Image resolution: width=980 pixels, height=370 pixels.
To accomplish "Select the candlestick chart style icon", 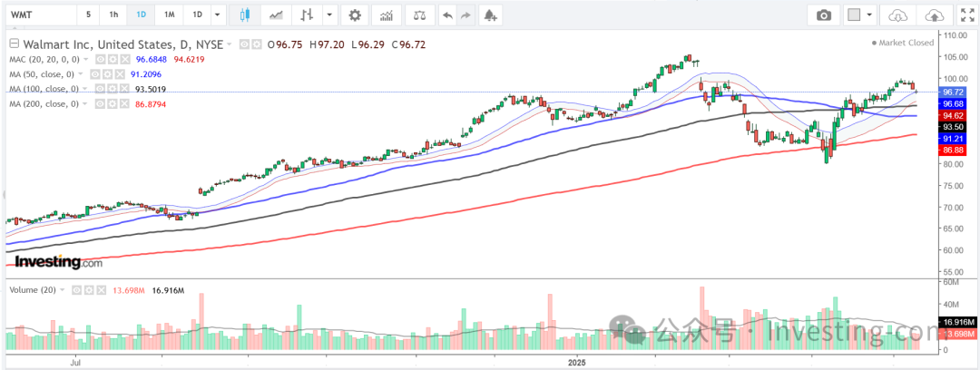I will 245,15.
